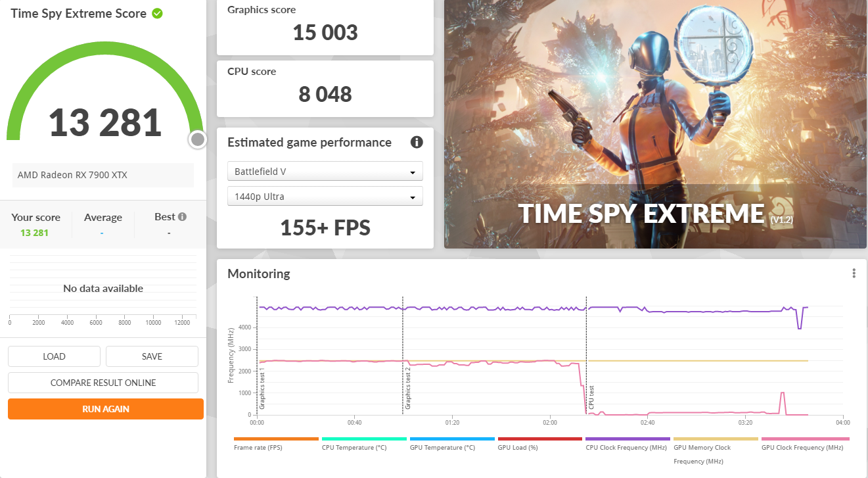This screenshot has height=478, width=868.
Task: Click the Monitoring panel heading
Action: (x=259, y=274)
